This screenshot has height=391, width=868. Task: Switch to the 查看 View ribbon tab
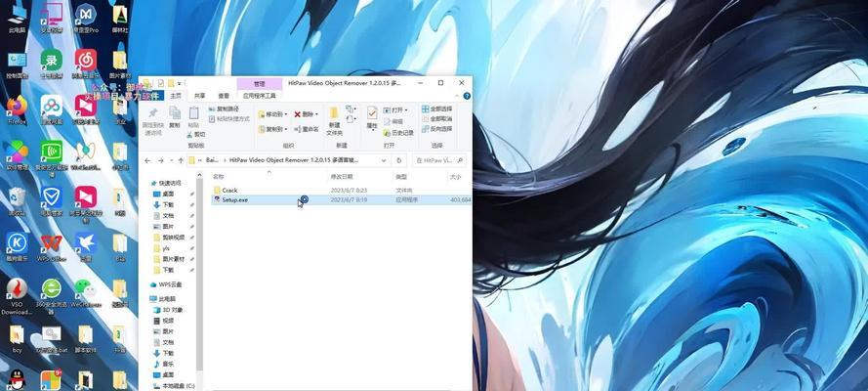[x=223, y=96]
